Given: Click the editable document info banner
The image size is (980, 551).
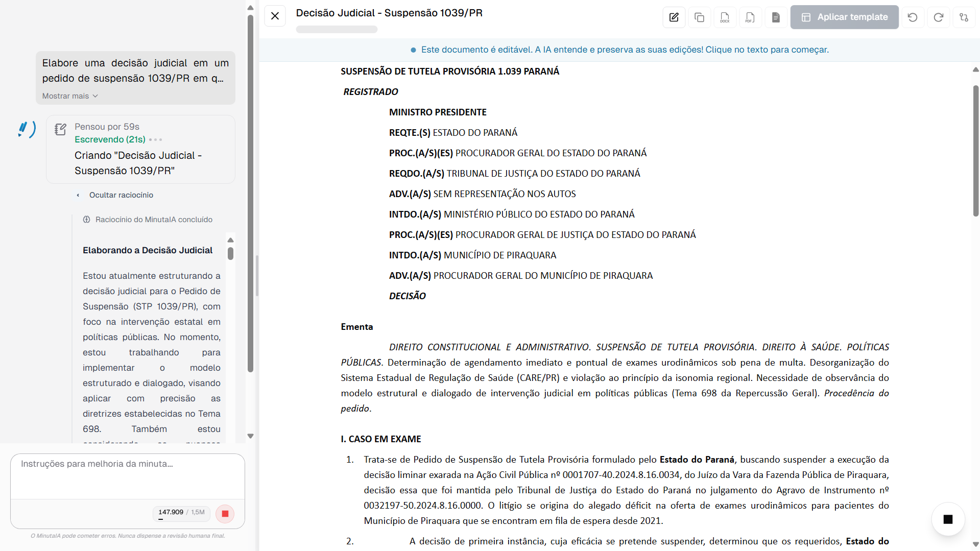Looking at the screenshot, I should pyautogui.click(x=619, y=50).
